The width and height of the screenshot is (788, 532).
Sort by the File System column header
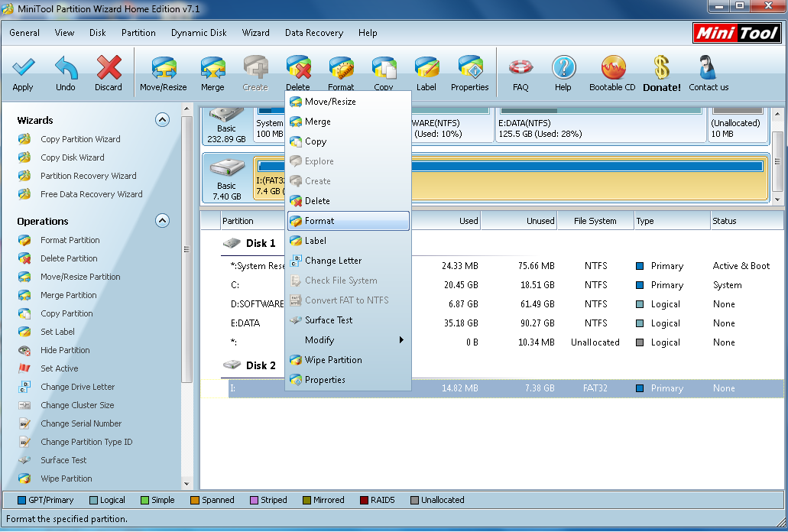click(x=595, y=221)
